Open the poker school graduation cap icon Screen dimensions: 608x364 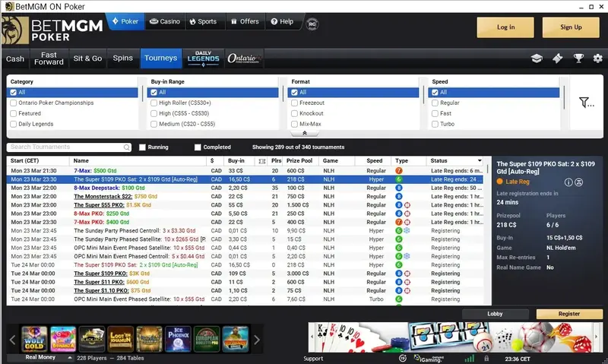(537, 59)
